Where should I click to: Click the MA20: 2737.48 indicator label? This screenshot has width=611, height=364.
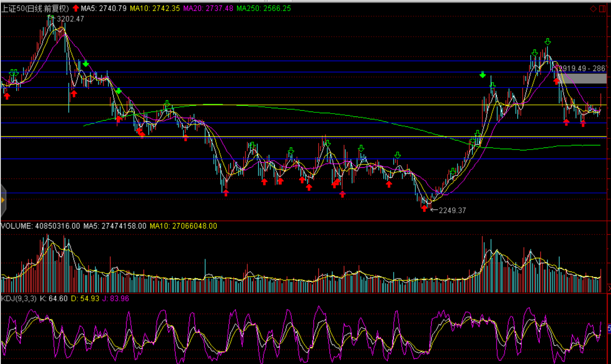point(208,8)
